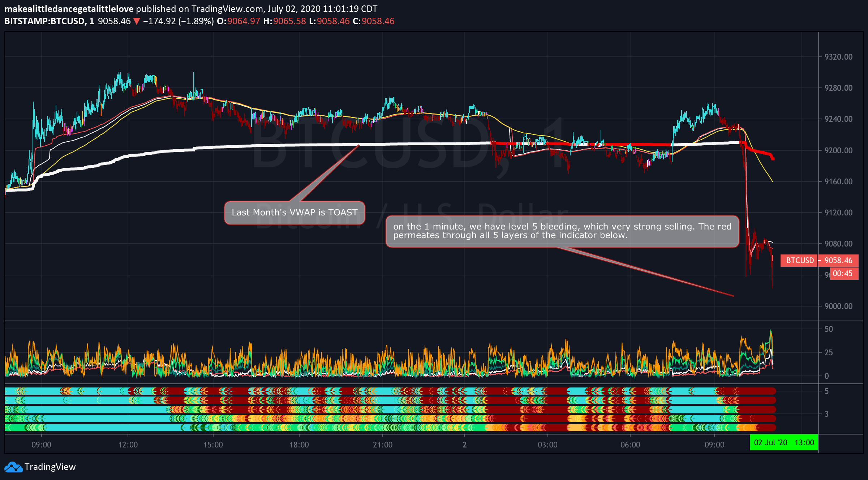Image resolution: width=868 pixels, height=480 pixels.
Task: Click the low value L:9058.46
Action: (x=329, y=21)
